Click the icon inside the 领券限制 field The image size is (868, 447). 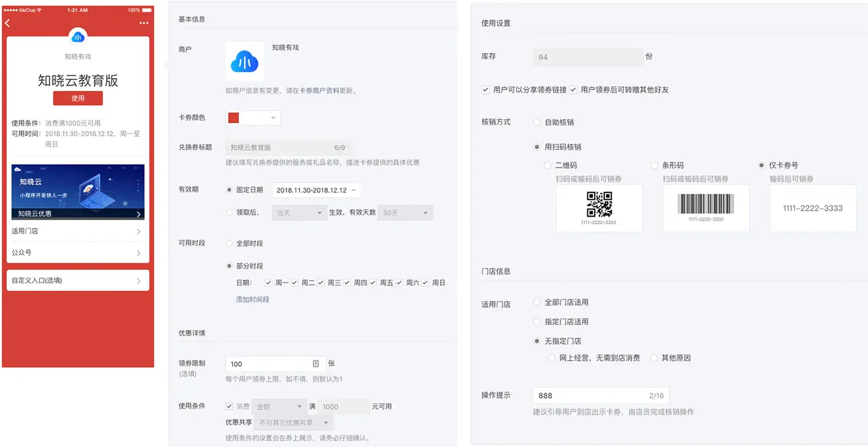pyautogui.click(x=316, y=364)
